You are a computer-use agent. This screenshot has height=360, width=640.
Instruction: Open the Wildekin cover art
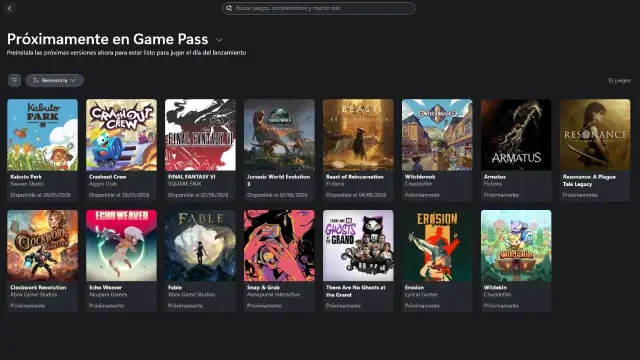pyautogui.click(x=516, y=246)
